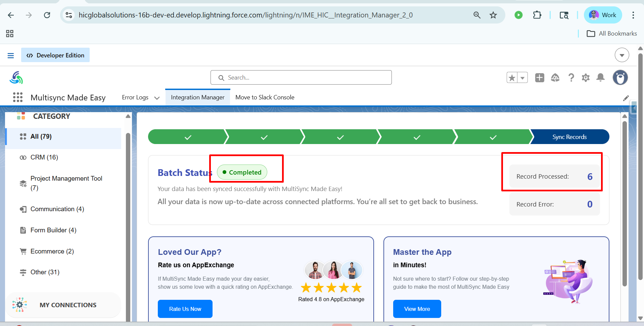
Task: Click the pencil edit navigation icon
Action: click(x=626, y=98)
